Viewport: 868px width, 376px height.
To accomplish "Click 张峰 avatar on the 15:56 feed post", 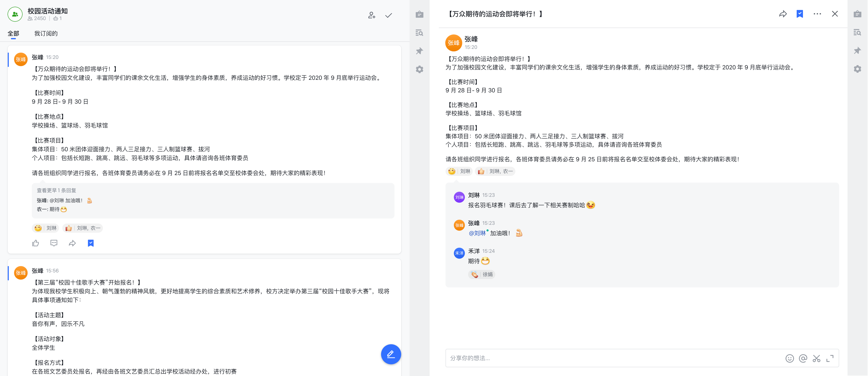I will [21, 273].
